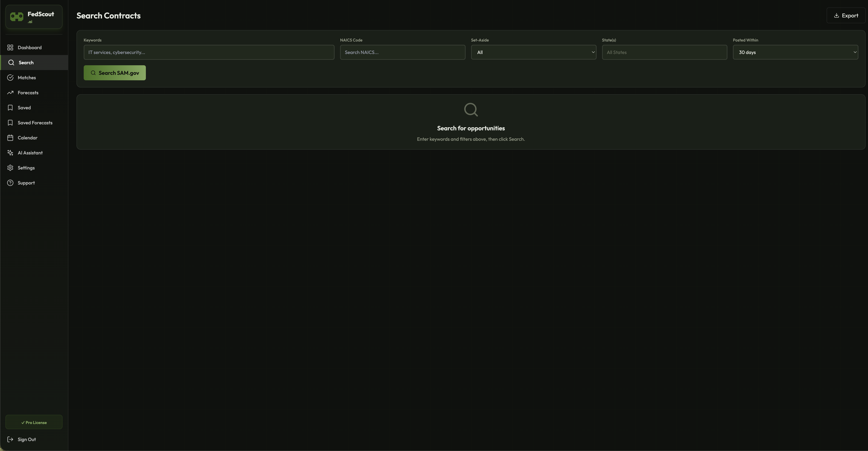Viewport: 868px width, 451px height.
Task: Click the AI Assistant sparkle icon
Action: [10, 153]
